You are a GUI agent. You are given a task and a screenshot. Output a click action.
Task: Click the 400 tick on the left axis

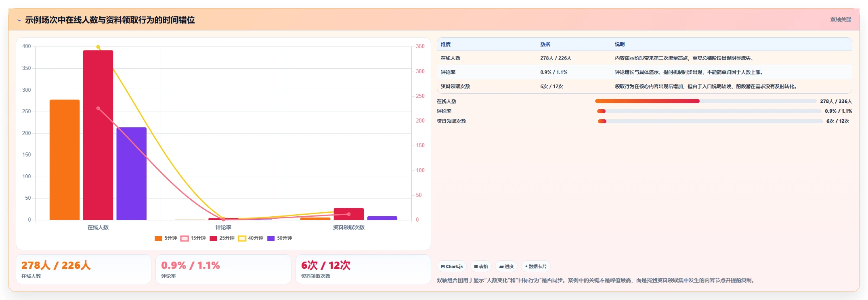pos(27,46)
